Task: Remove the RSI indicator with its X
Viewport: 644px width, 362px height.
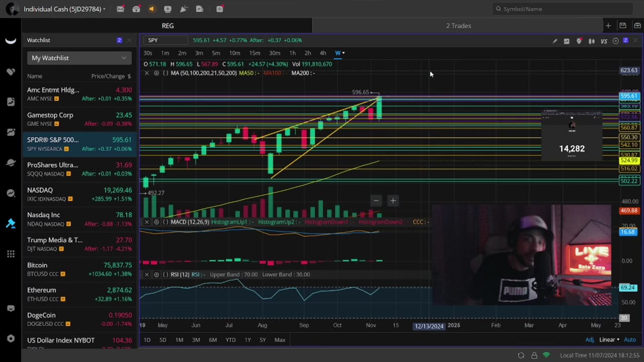Action: pos(146,275)
